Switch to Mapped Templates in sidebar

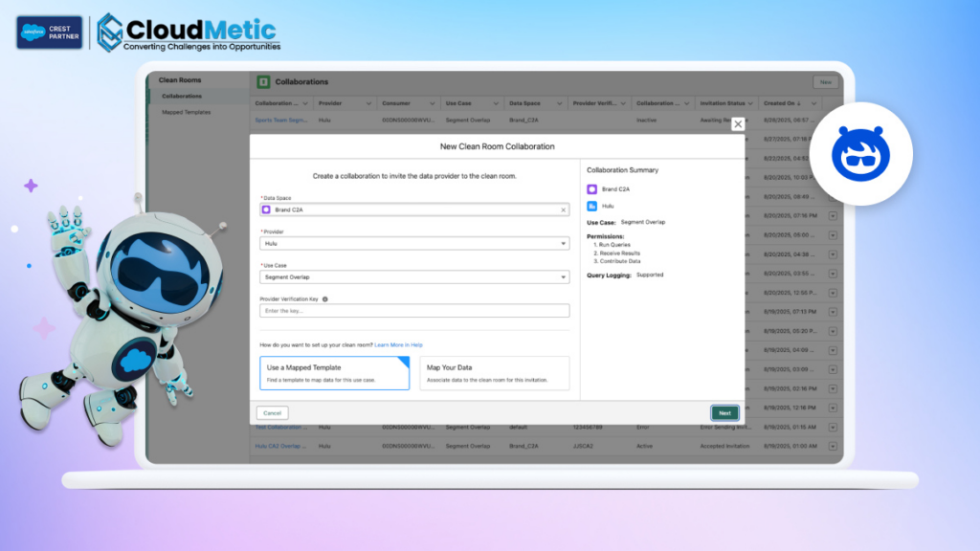[186, 112]
